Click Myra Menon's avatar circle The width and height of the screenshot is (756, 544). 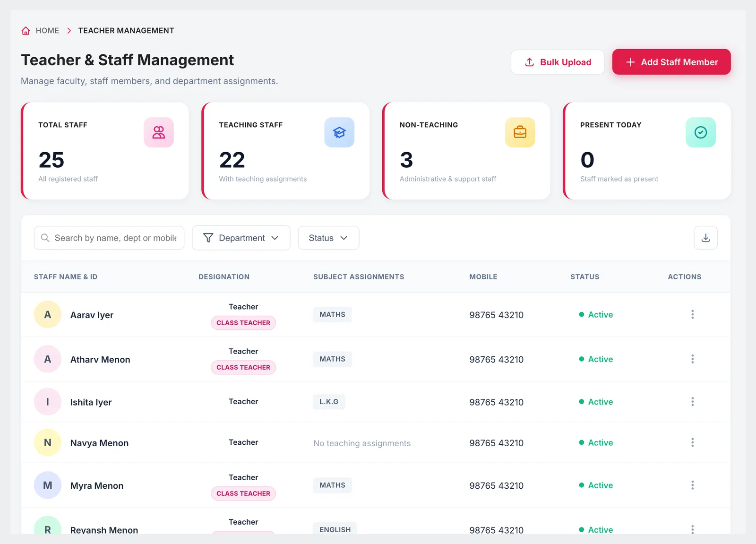(x=48, y=485)
